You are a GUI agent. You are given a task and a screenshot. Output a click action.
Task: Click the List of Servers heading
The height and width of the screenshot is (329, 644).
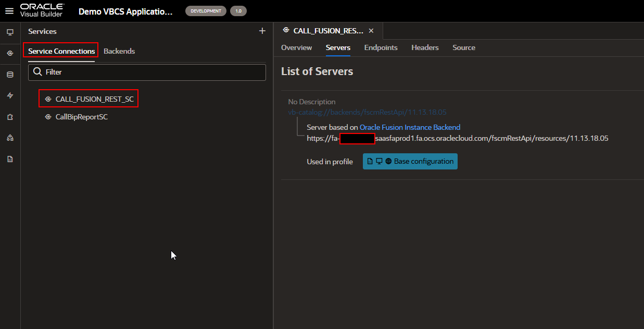click(x=317, y=71)
